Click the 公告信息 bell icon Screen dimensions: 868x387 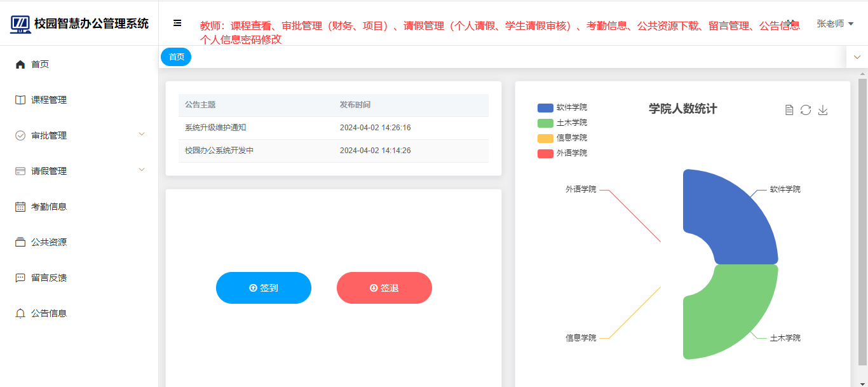20,313
